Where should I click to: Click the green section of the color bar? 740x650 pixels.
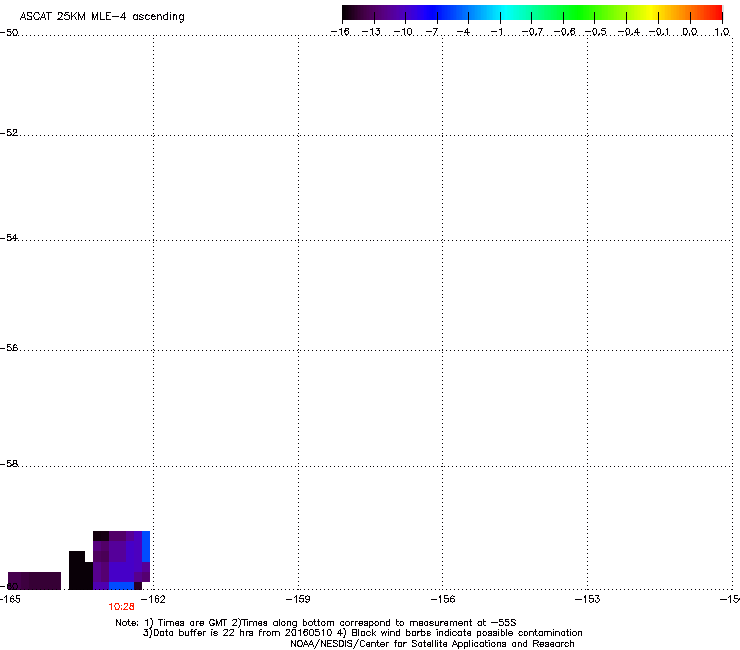(578, 13)
